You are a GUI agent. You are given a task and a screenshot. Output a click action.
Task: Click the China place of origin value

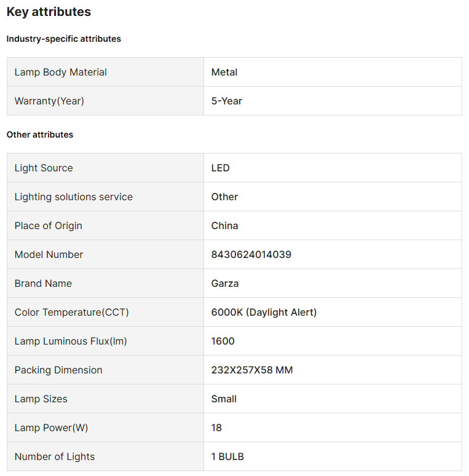[x=224, y=225]
